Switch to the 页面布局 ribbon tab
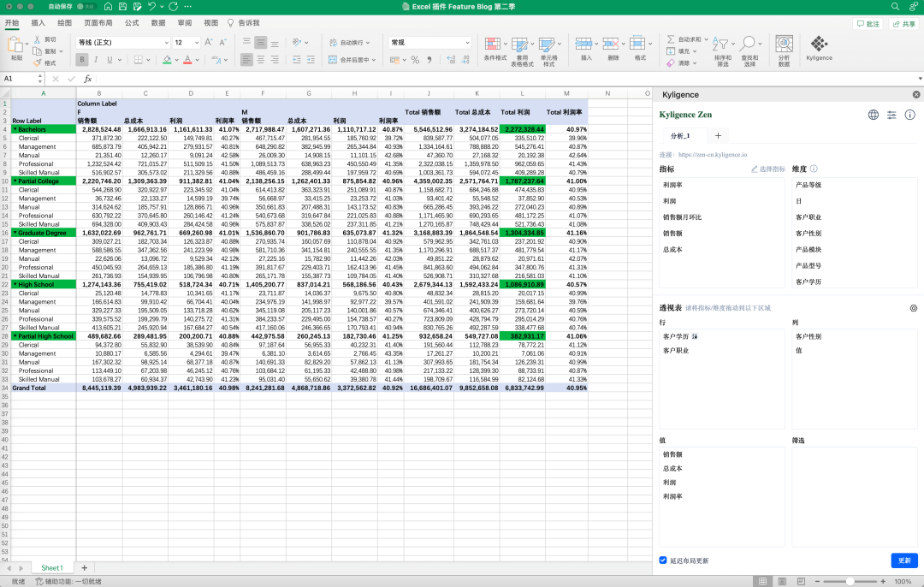The image size is (924, 587). [x=98, y=23]
